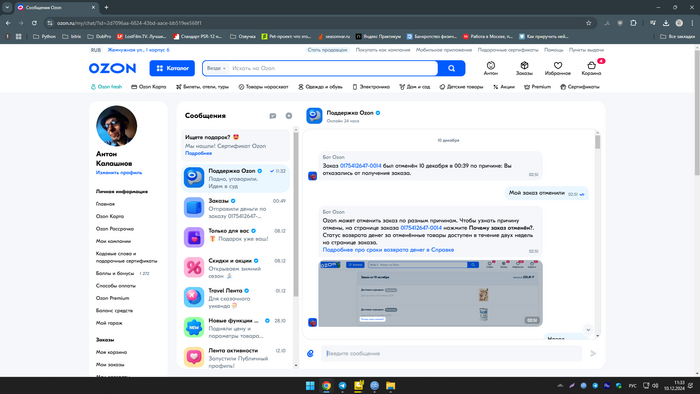
Task: Focus the Введите сообщение input field
Action: [x=451, y=353]
